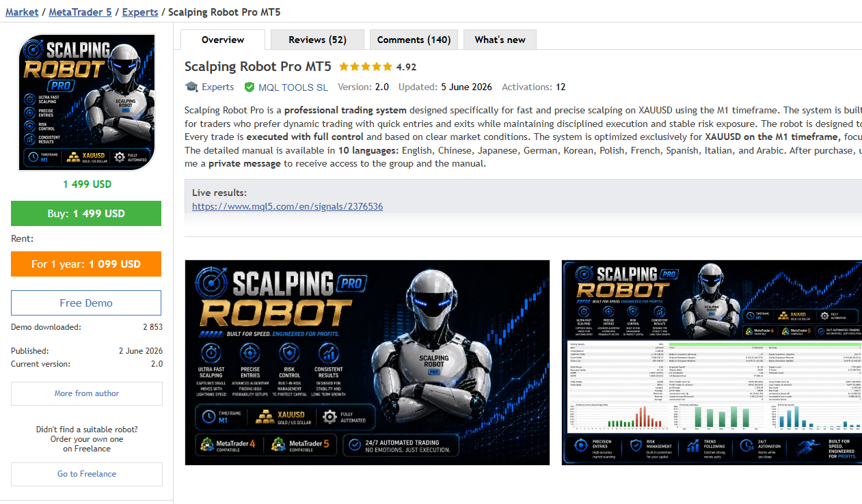Image resolution: width=862 pixels, height=504 pixels.
Task: Click the Live results label
Action: (219, 193)
